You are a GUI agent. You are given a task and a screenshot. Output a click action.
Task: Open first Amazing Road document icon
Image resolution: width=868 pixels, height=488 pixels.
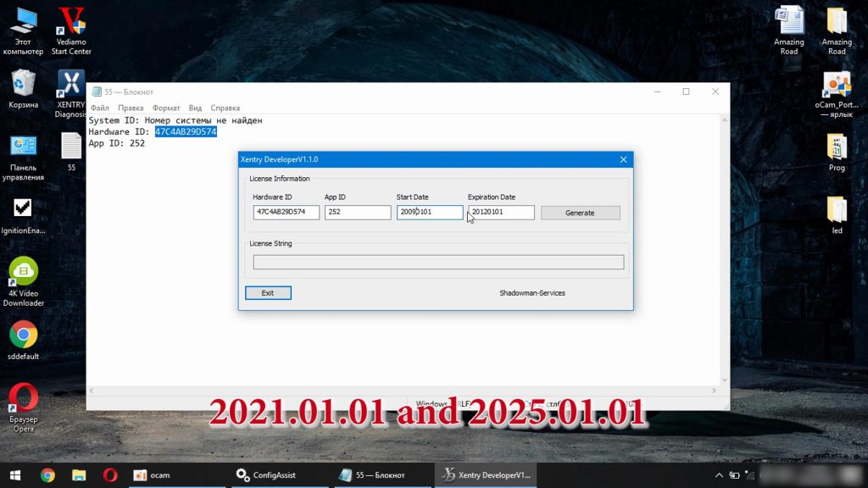click(x=789, y=30)
